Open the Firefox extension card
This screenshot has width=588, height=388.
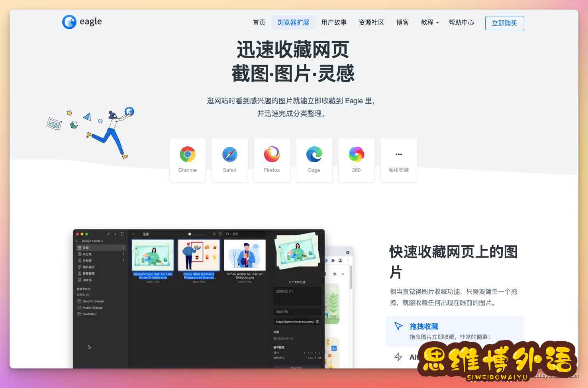(x=272, y=160)
